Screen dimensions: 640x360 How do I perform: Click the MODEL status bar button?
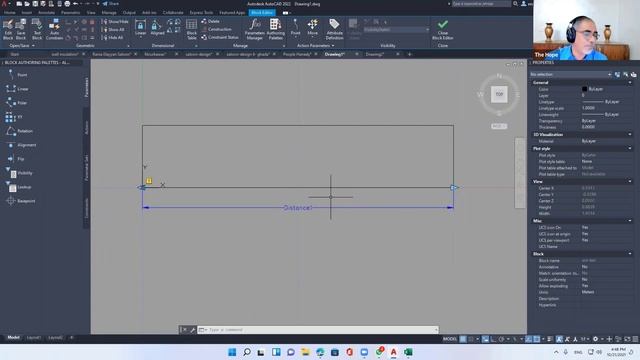[450, 339]
